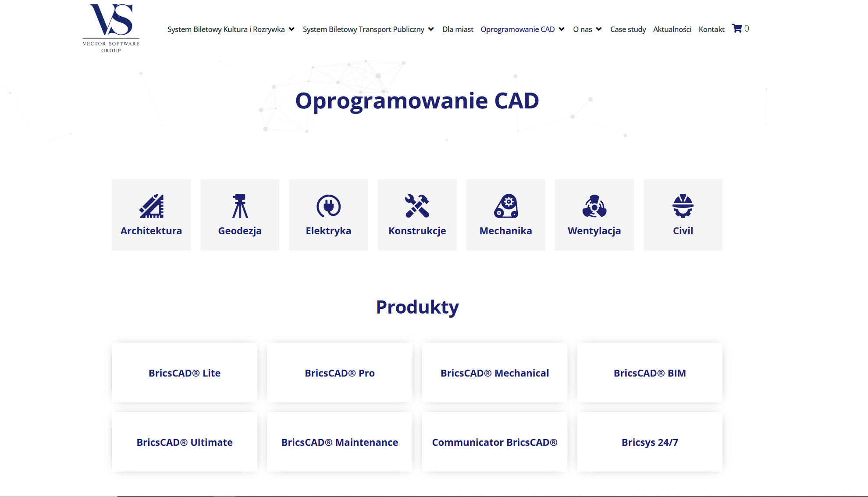Open the BricsCAD® Maintenance product card
The image size is (868, 497).
pyautogui.click(x=340, y=442)
